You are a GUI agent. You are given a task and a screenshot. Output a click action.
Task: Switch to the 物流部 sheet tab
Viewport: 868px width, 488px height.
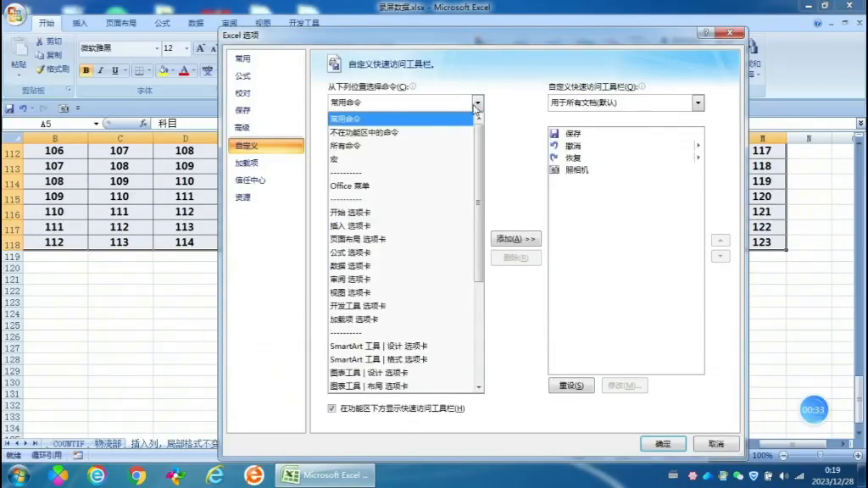(x=108, y=444)
